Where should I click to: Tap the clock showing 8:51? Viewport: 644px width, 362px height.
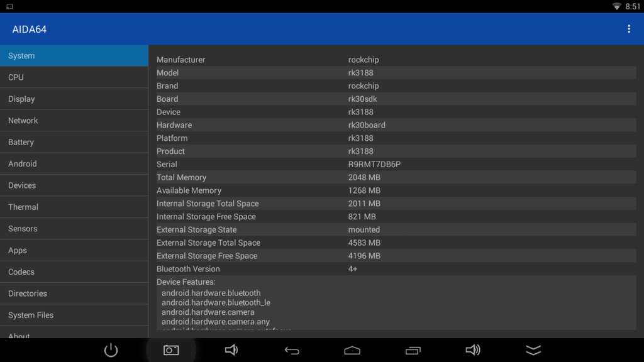tap(633, 6)
